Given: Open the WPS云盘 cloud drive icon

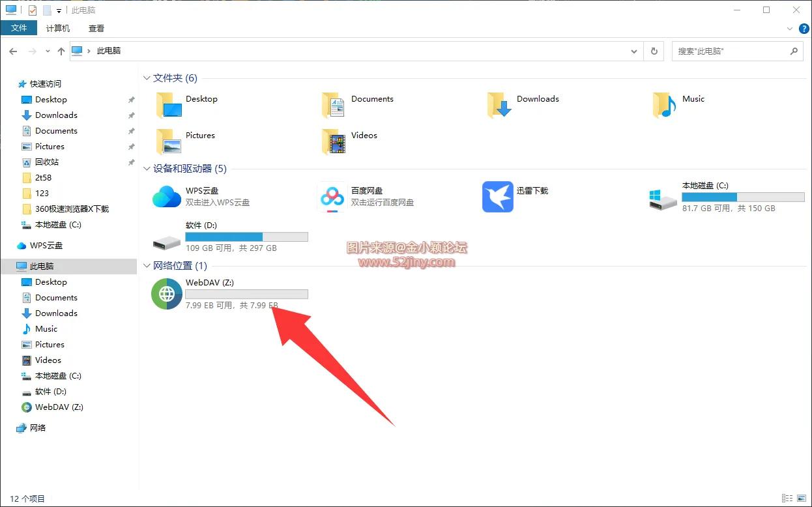Looking at the screenshot, I should click(x=167, y=197).
